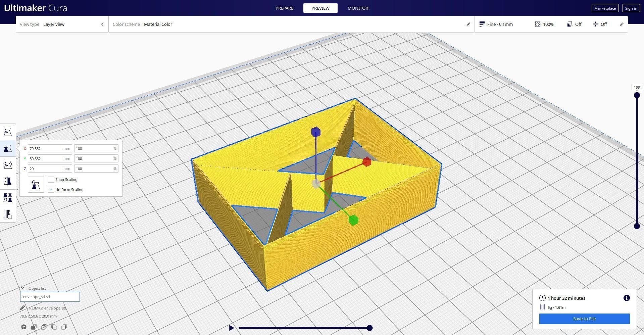The height and width of the screenshot is (335, 644).
Task: Select the Scale tool icon
Action: [x=8, y=148]
